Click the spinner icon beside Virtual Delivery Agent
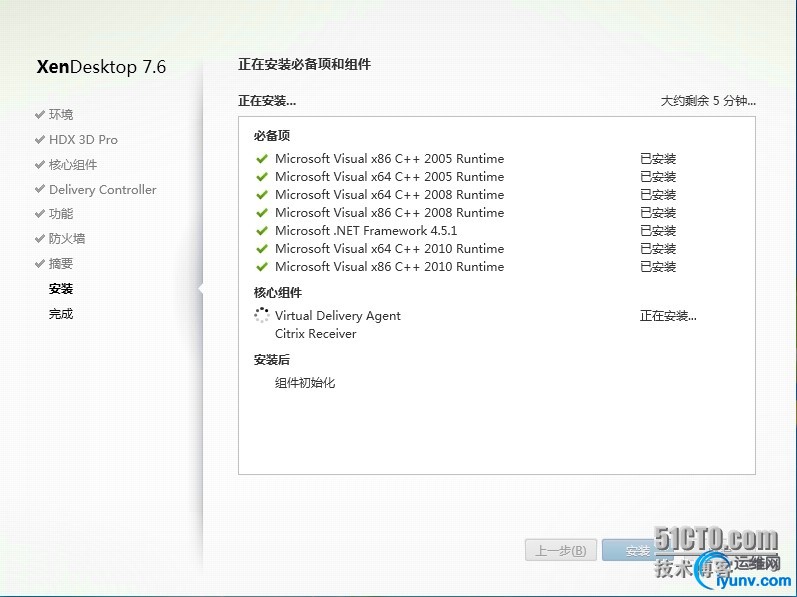797x597 pixels. click(x=261, y=315)
